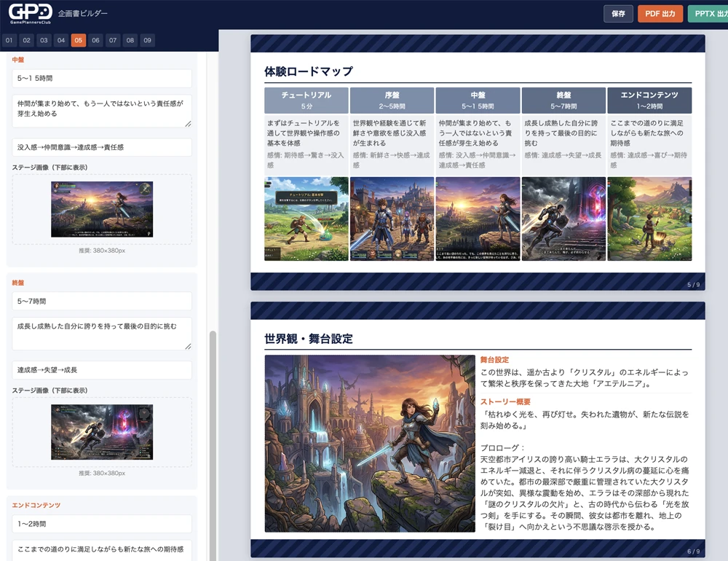This screenshot has height=561, width=728.
Task: Click the エンドコンテンツ expectation text area
Action: pos(102,550)
